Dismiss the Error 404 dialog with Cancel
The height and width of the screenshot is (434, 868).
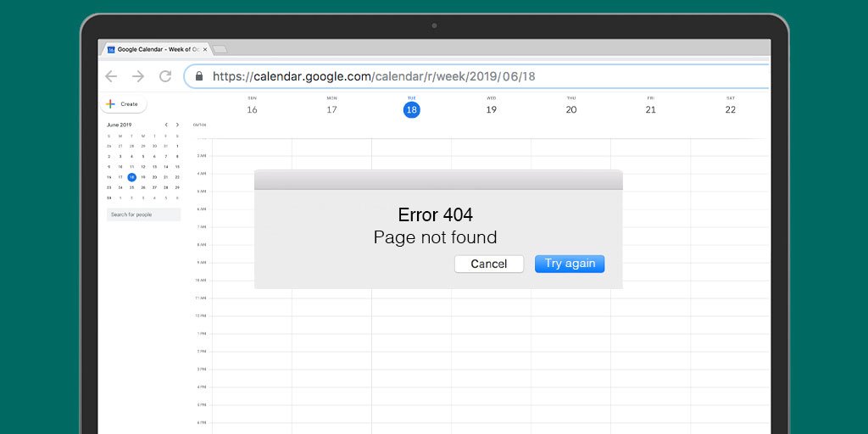point(489,264)
